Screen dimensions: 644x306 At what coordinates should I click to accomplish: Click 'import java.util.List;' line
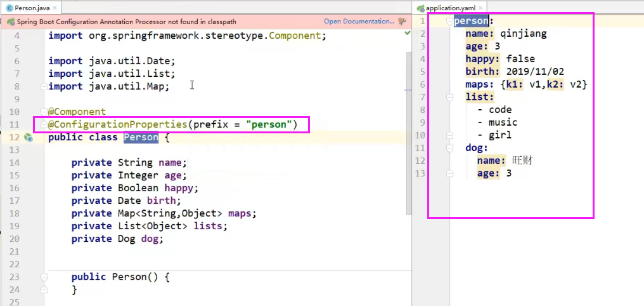coord(112,74)
